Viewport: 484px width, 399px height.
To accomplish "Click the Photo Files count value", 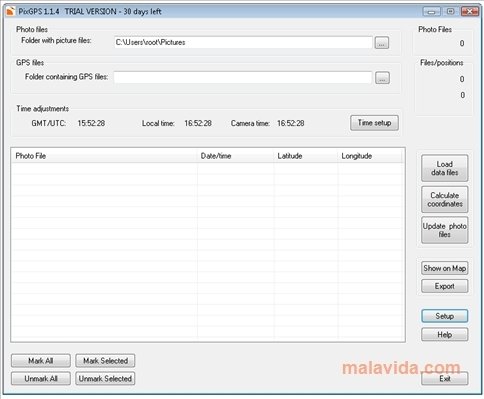I will pos(462,43).
